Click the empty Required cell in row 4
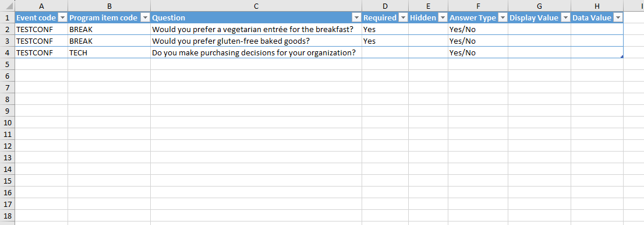644x225 pixels. point(385,52)
